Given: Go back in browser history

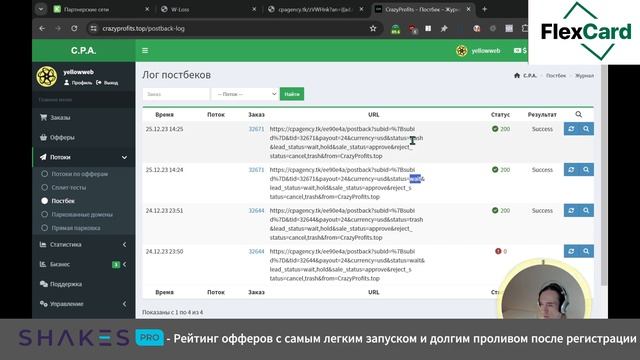Looking at the screenshot, I should (42, 29).
